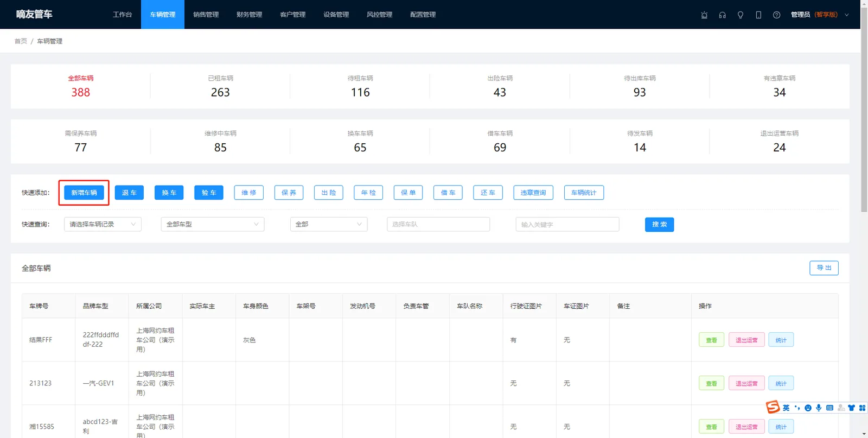Screen dimensions: 868x438
Task: Open the alarm siren notifications icon
Action: coord(704,15)
